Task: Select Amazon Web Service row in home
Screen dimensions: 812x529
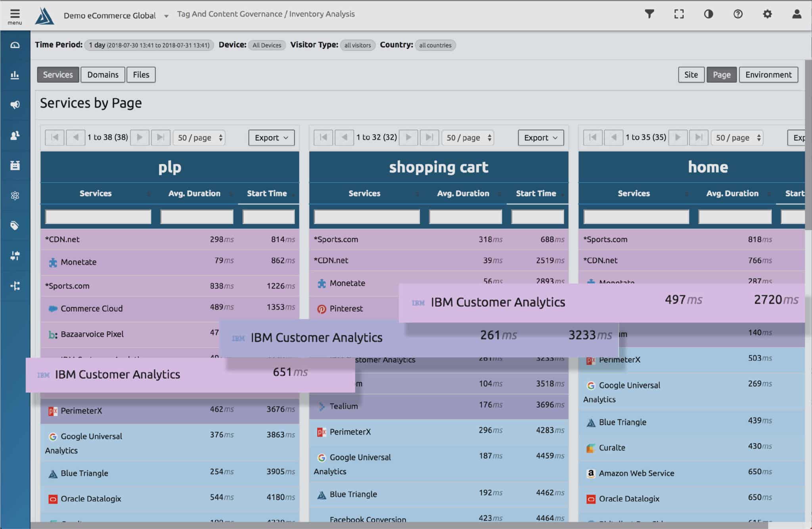Action: (x=691, y=473)
